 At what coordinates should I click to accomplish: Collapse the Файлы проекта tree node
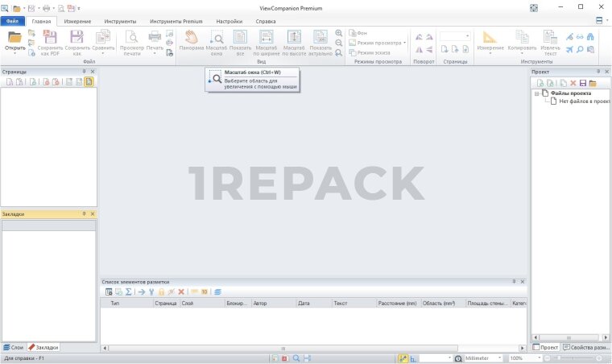[x=536, y=93]
